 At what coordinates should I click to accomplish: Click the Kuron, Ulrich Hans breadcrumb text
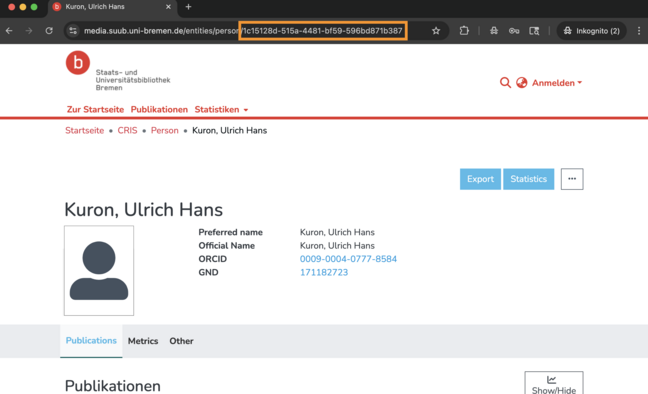tap(229, 131)
